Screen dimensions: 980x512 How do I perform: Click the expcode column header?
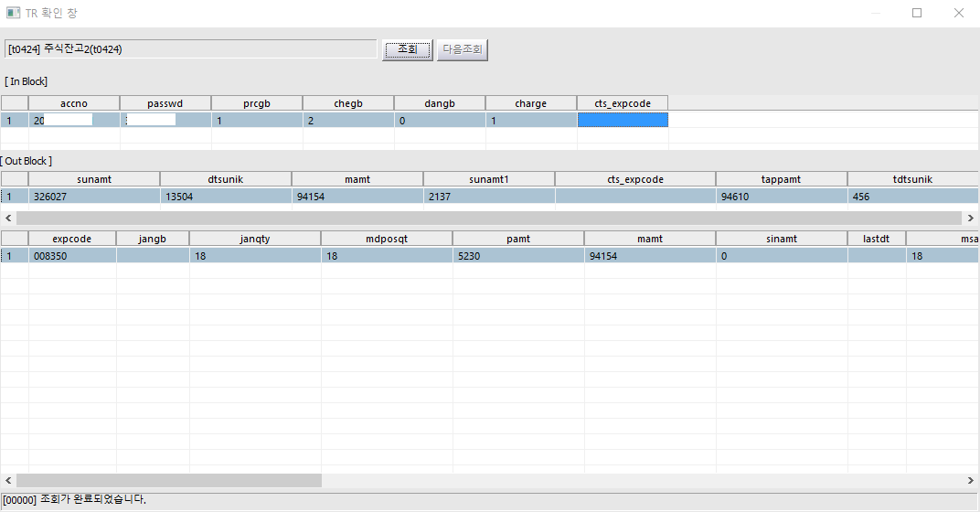72,239
